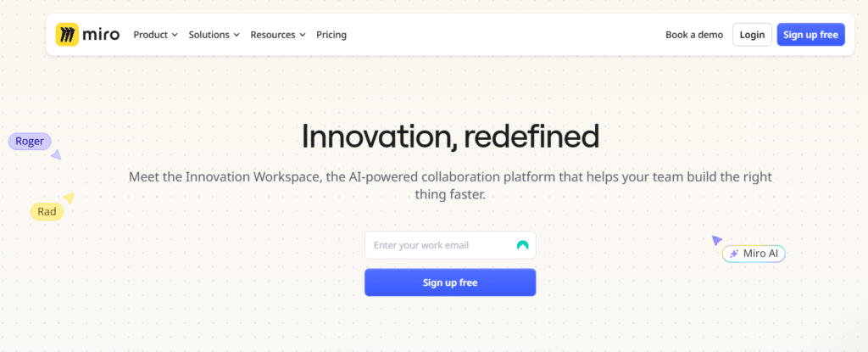This screenshot has width=868, height=352.
Task: Click Sign up free in navigation bar
Action: pos(811,35)
